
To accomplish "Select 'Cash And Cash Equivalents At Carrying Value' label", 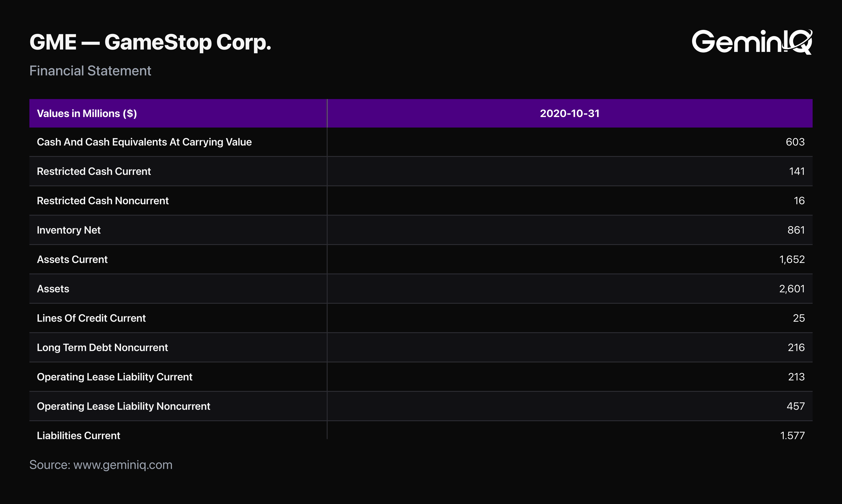I will (x=144, y=142).
